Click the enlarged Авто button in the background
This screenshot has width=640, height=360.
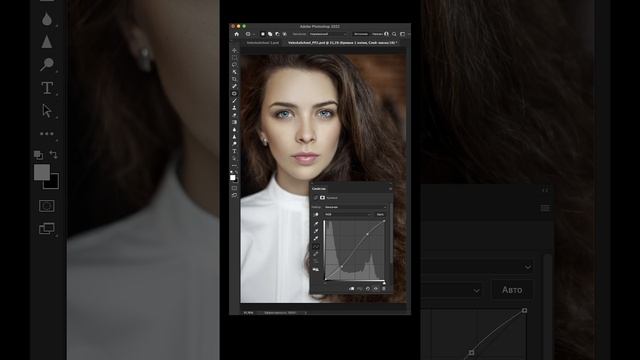coord(512,290)
